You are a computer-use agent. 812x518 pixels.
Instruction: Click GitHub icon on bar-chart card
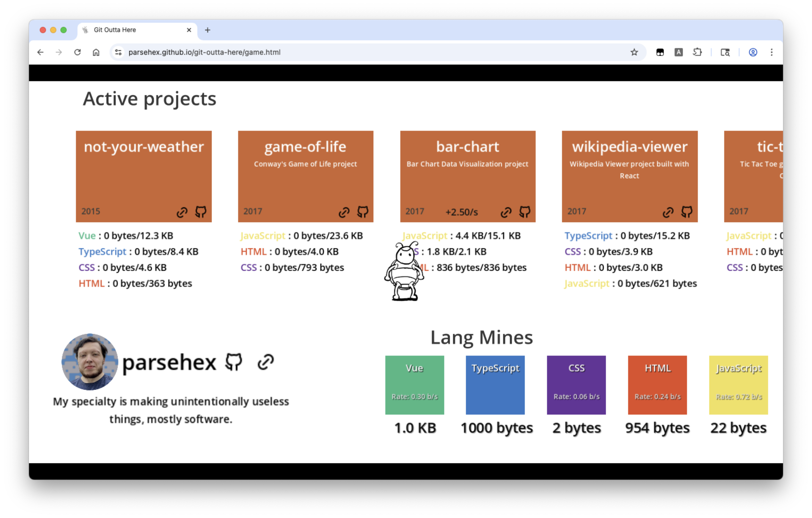pyautogui.click(x=525, y=212)
